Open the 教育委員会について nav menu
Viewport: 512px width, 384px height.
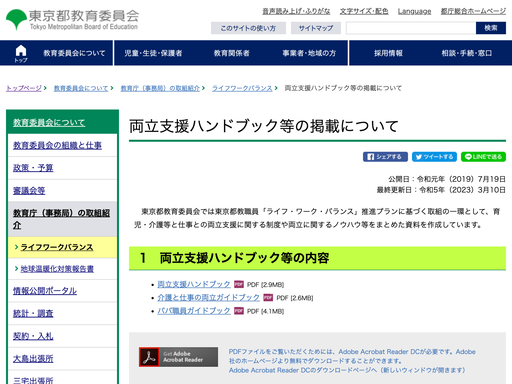tap(74, 53)
